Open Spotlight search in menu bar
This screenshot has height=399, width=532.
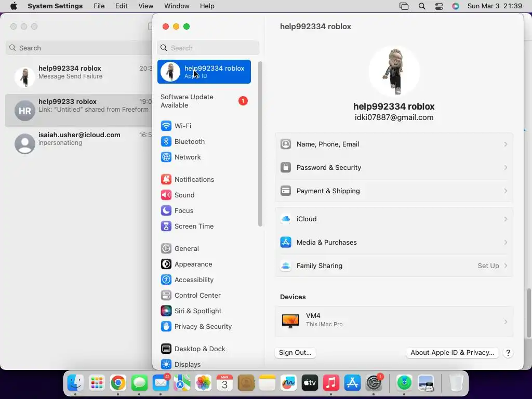click(422, 6)
